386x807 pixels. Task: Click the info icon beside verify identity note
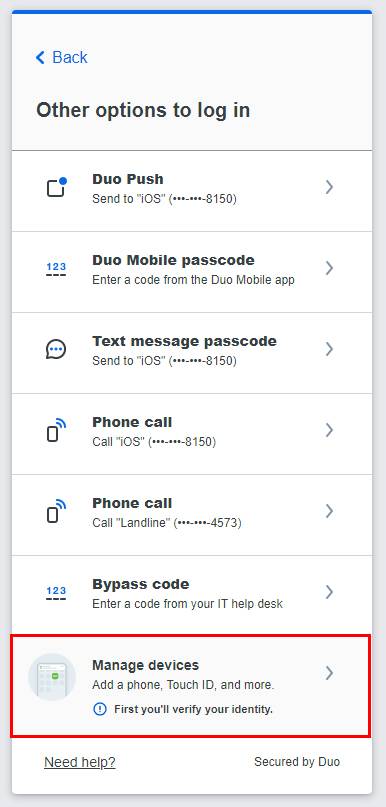100,709
